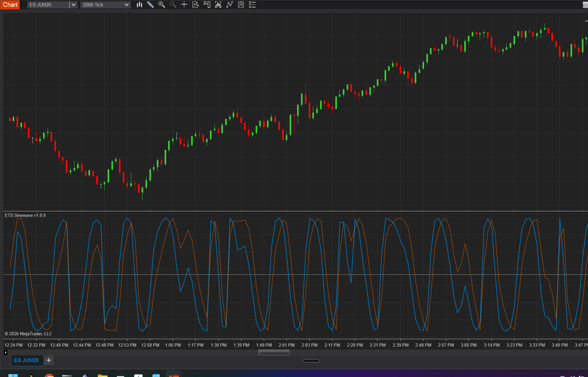The height and width of the screenshot is (377, 588).
Task: Click the horizontal scrollbar thumb under time axis
Action: [273, 352]
